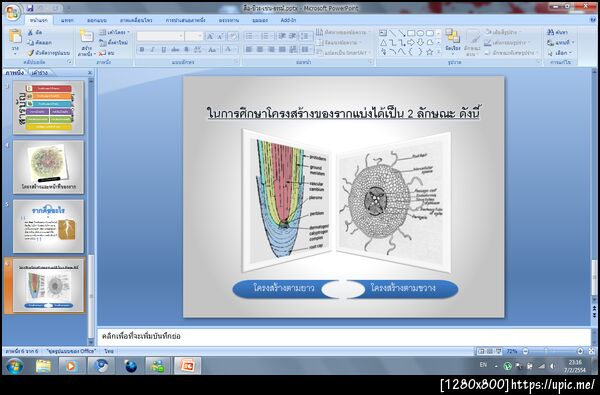Clear all formatting with the eraser icon
Screen dimensions: 600x395
233,36
